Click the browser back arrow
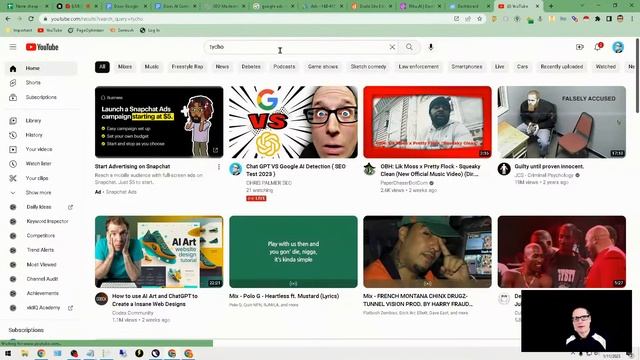640x360 pixels. pos(8,19)
